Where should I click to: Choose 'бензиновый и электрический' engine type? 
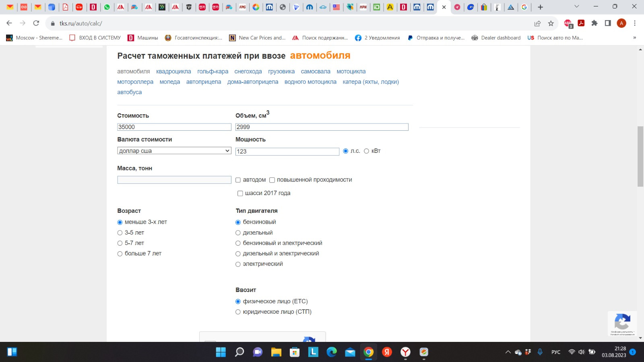point(238,243)
